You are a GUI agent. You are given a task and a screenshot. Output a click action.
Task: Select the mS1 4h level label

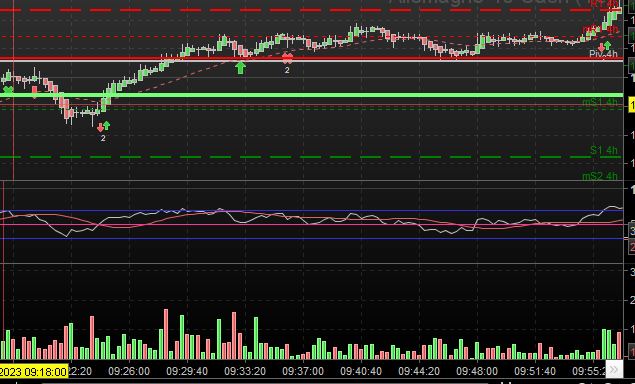point(600,102)
